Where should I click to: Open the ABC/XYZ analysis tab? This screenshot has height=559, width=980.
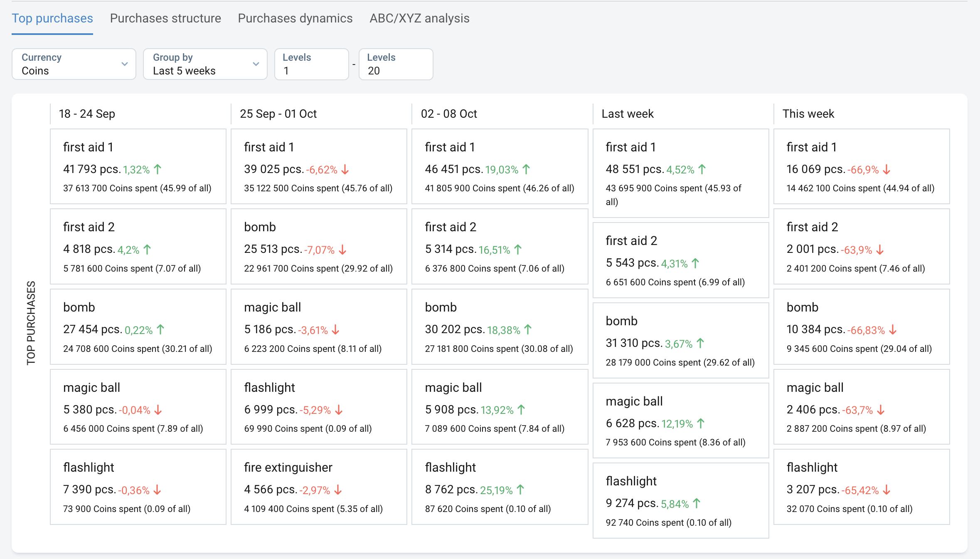click(x=419, y=18)
